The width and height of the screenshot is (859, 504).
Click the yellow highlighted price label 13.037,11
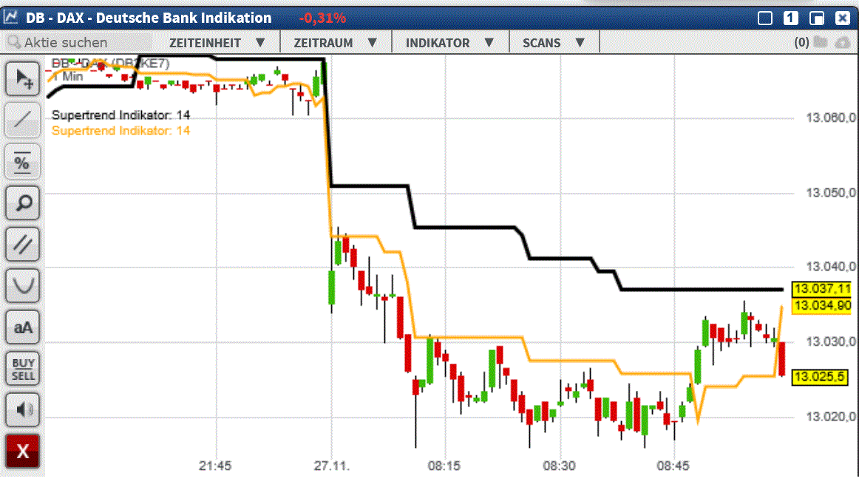tap(821, 290)
